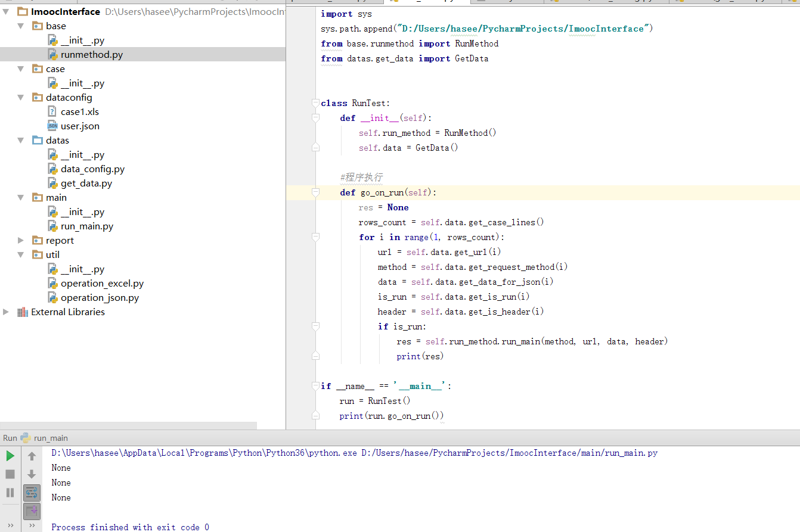Select __init__.py under datas folder

[x=82, y=155]
